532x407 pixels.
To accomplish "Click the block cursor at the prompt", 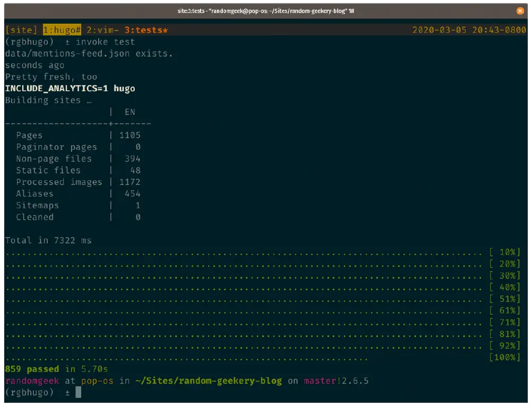I will point(78,392).
